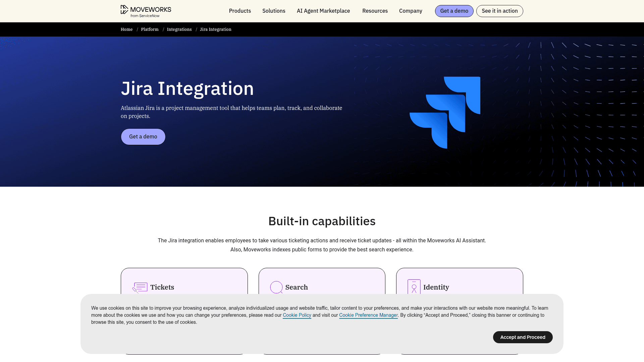Viewport: 644px width, 362px height.
Task: Click the Built-in capabilities heading
Action: pos(322,221)
